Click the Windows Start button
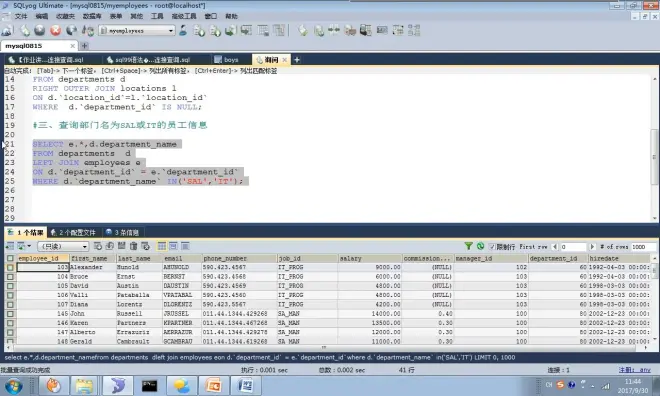Viewport: 660px width, 396px height. [13, 386]
